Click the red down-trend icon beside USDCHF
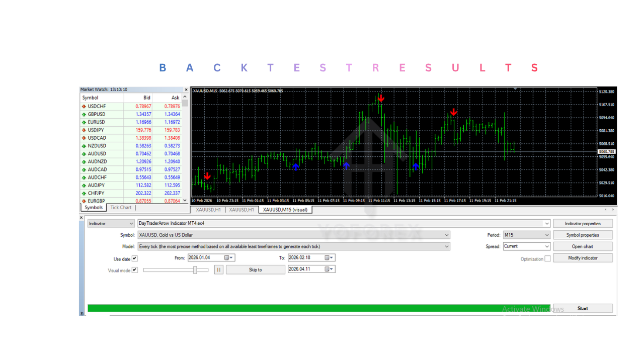The width and height of the screenshot is (644, 362). coord(84,106)
